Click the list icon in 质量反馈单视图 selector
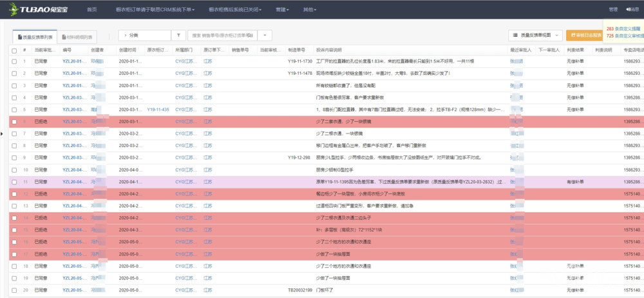This screenshot has height=298, width=644. pos(515,35)
